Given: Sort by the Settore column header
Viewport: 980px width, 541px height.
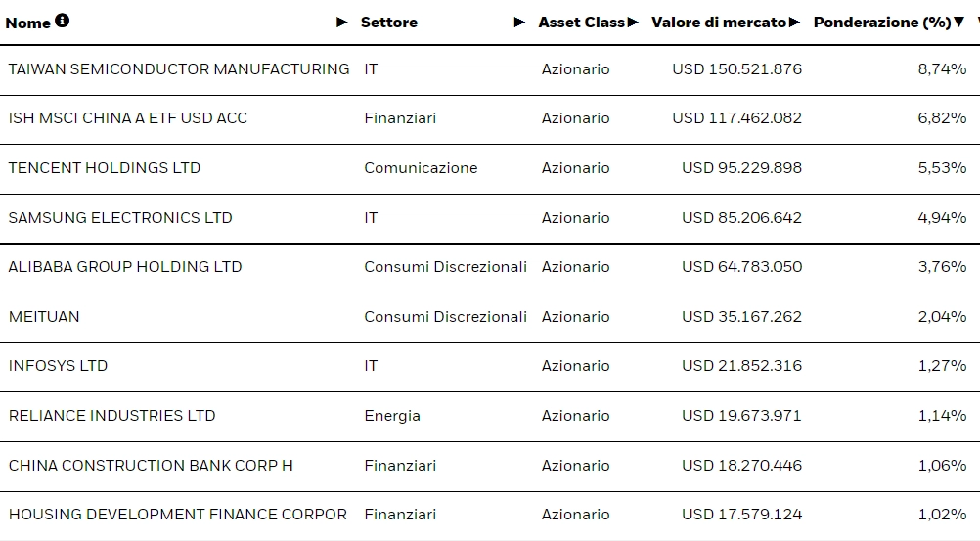Looking at the screenshot, I should pos(388,22).
